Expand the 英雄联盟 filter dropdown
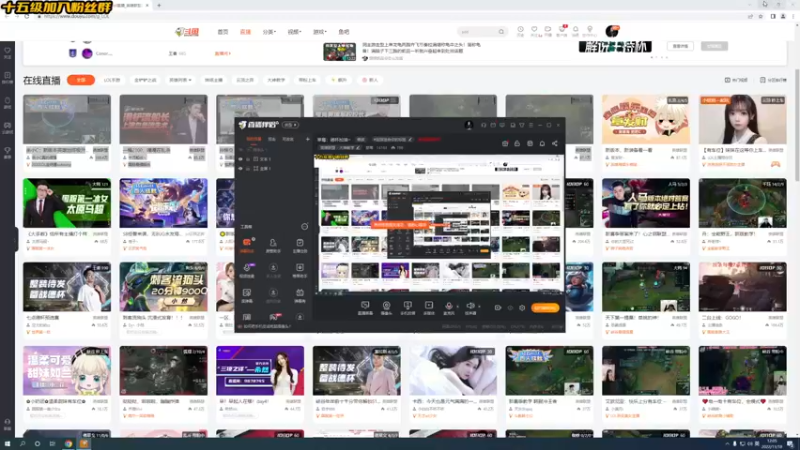This screenshot has width=800, height=450. (180, 80)
